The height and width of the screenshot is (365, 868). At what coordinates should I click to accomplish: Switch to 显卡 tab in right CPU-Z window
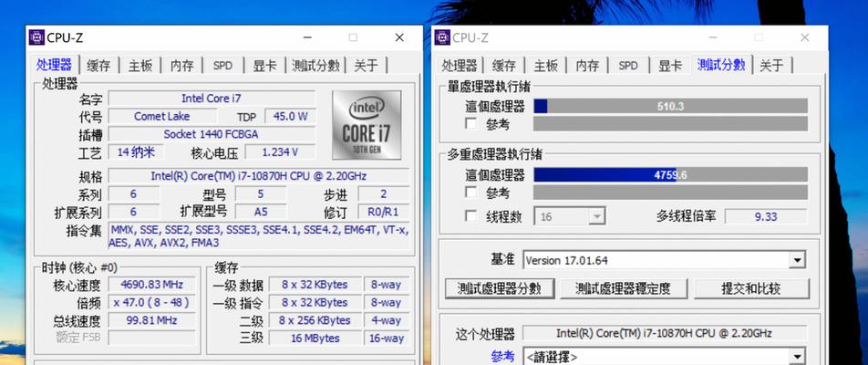670,66
